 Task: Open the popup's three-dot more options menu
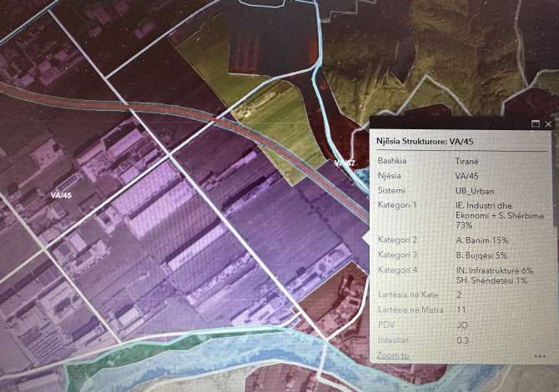540,356
